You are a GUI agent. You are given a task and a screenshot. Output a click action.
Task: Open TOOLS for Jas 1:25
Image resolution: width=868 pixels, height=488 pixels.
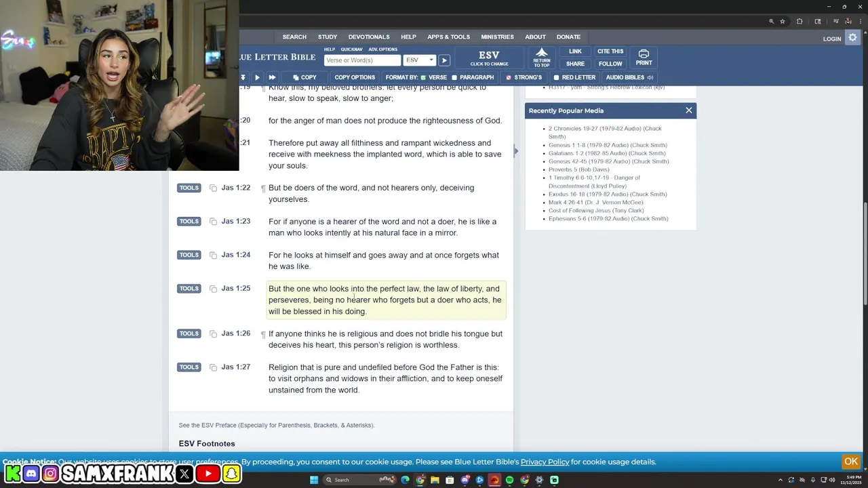tap(189, 289)
